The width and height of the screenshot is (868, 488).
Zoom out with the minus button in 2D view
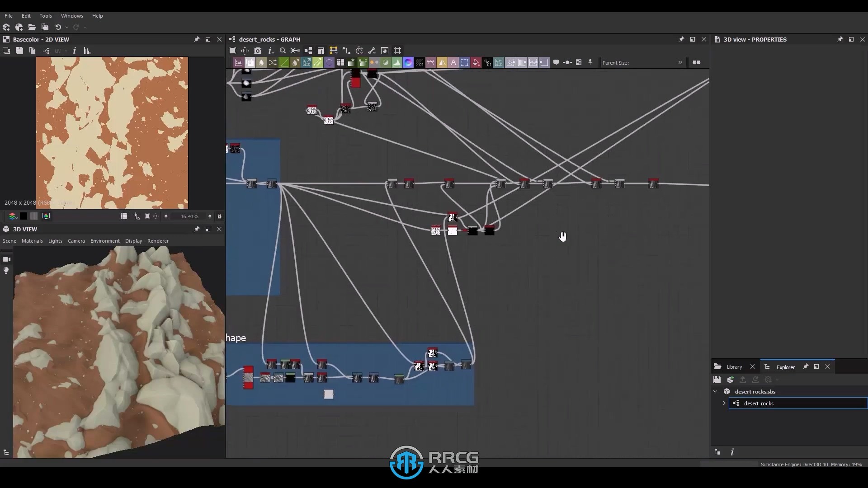(166, 216)
